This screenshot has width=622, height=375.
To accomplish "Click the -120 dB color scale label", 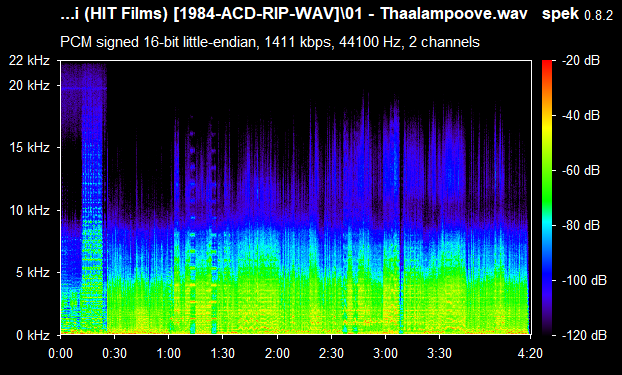I will point(584,335).
